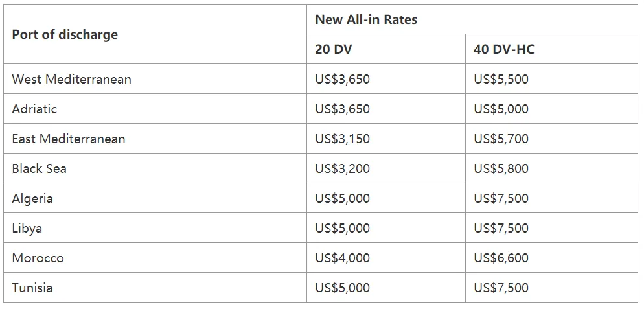
Task: Click the New All-in Rates header
Action: click(366, 19)
